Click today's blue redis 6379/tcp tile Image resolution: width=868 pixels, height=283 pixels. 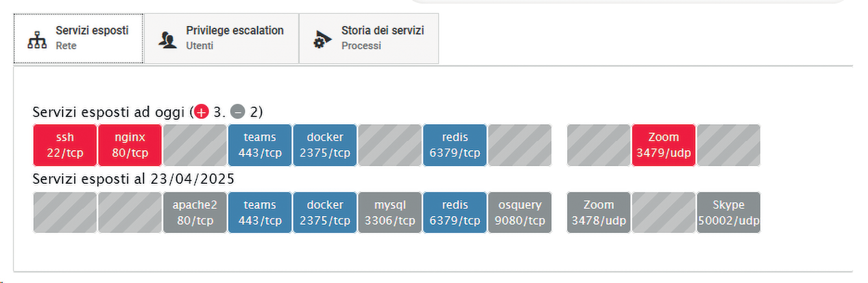pos(455,145)
